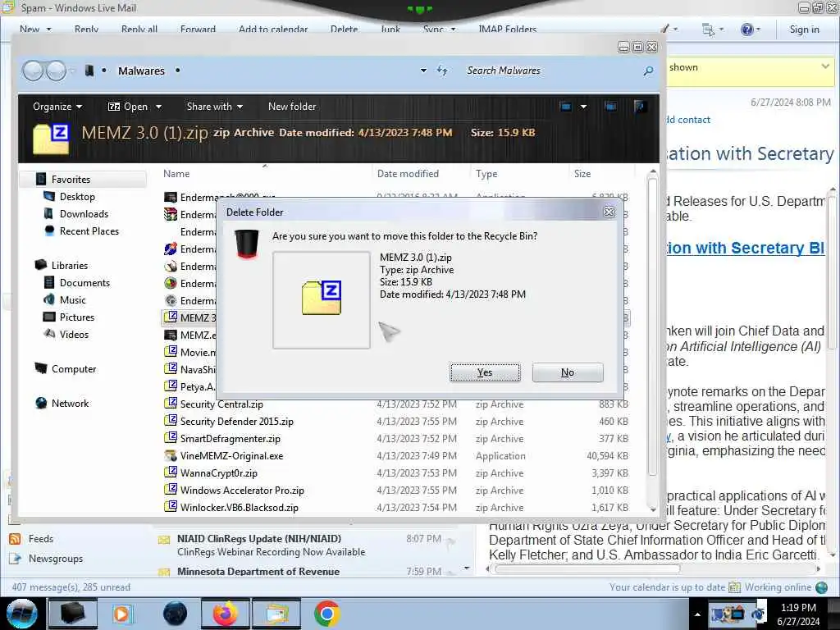Create a New folder in Malwares
The image size is (840, 630).
[292, 107]
